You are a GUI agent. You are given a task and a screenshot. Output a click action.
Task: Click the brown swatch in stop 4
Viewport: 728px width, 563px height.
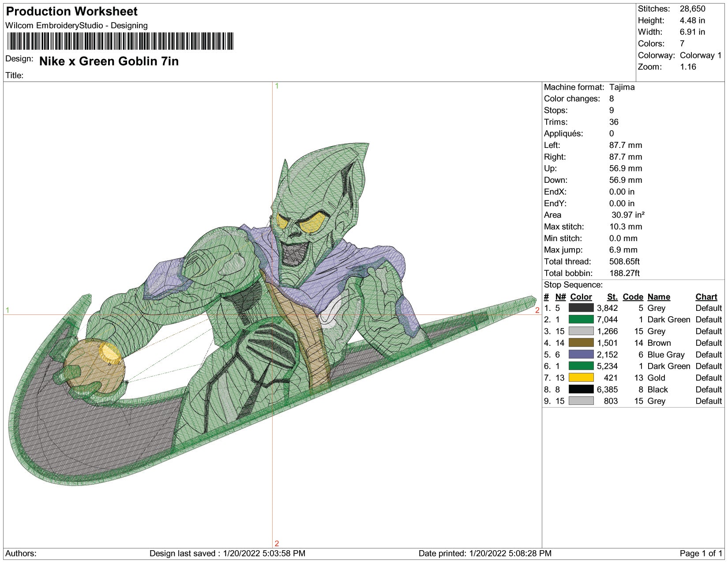coord(581,343)
